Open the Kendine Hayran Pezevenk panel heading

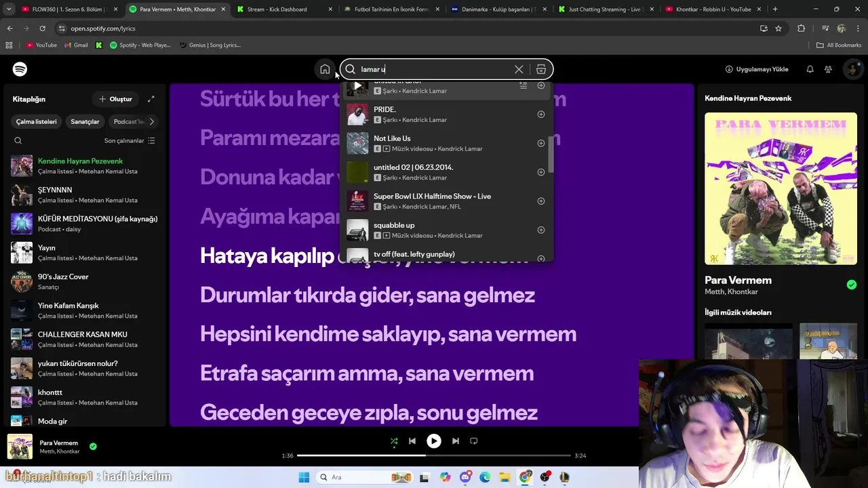coord(748,98)
